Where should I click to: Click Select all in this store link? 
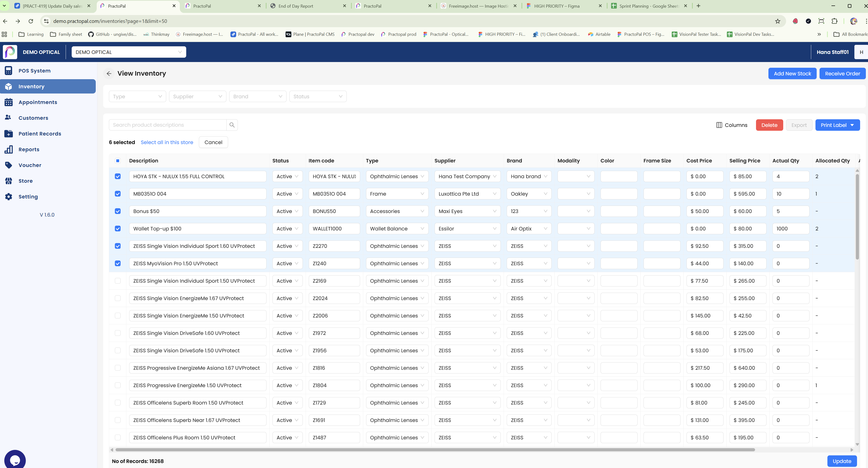(167, 142)
